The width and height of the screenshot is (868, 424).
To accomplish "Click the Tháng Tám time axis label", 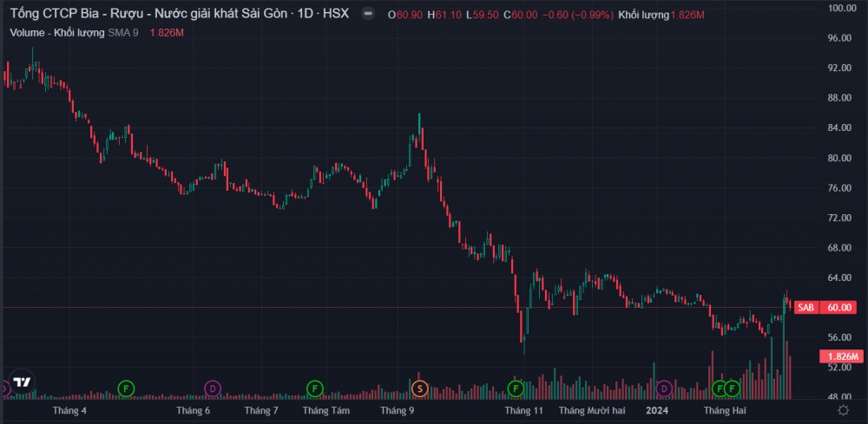I will (x=326, y=411).
